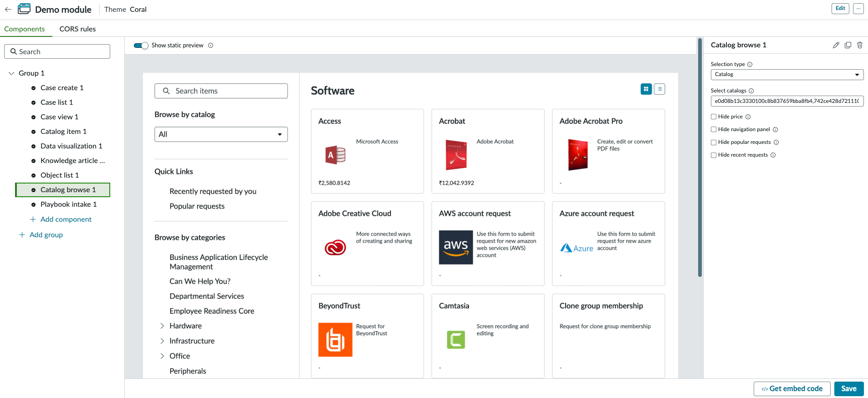868x398 pixels.
Task: Expand the Infrastructure category
Action: click(162, 341)
